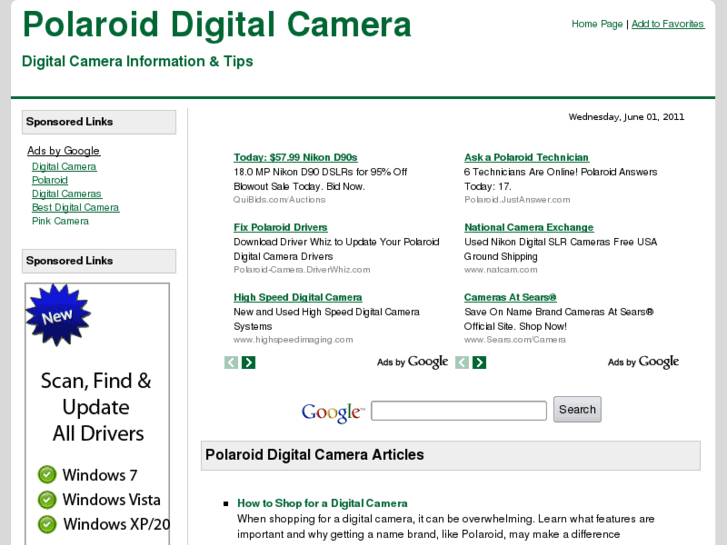Click inside the Google search field
Screen dimensions: 727x545
point(459,410)
